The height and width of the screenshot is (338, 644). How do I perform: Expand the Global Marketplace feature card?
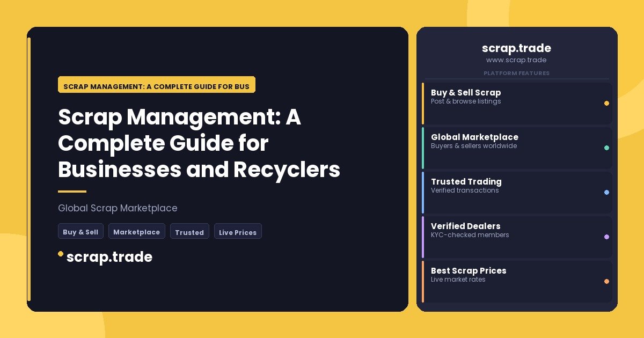tap(517, 148)
